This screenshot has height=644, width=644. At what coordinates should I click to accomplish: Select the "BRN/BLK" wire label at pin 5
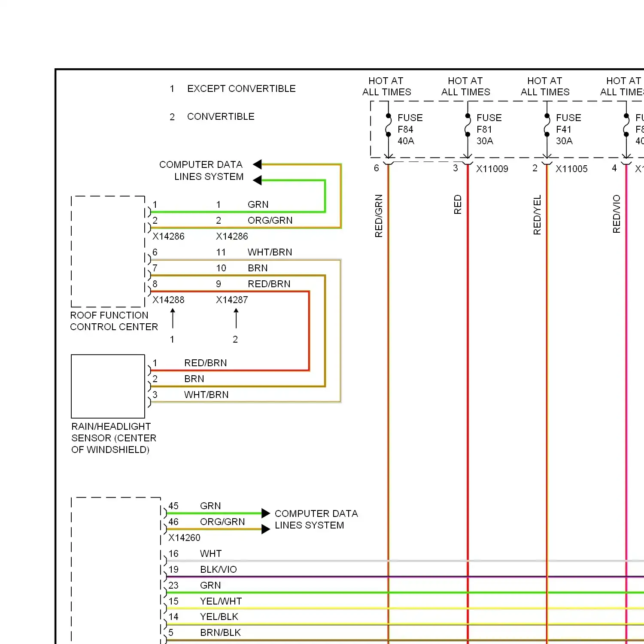[x=220, y=633]
